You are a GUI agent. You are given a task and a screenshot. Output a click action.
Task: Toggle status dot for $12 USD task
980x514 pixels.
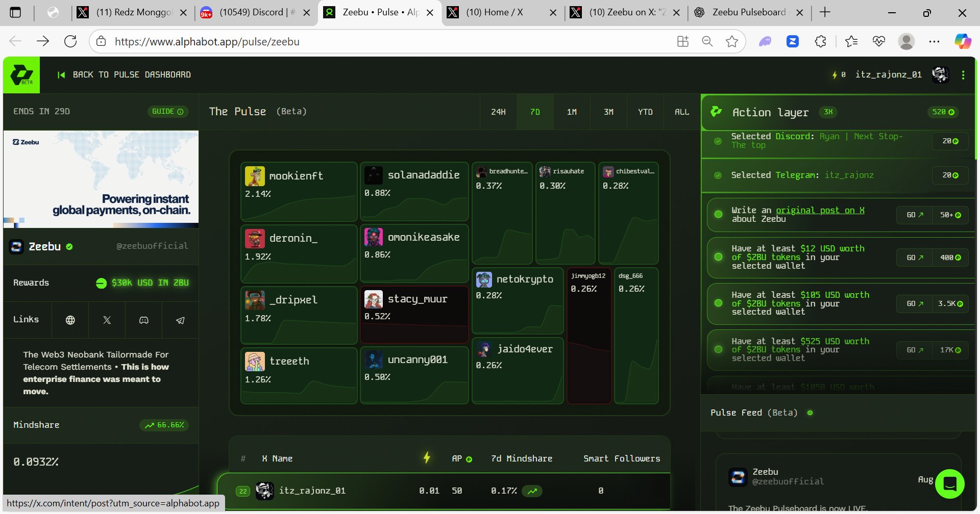coord(718,257)
